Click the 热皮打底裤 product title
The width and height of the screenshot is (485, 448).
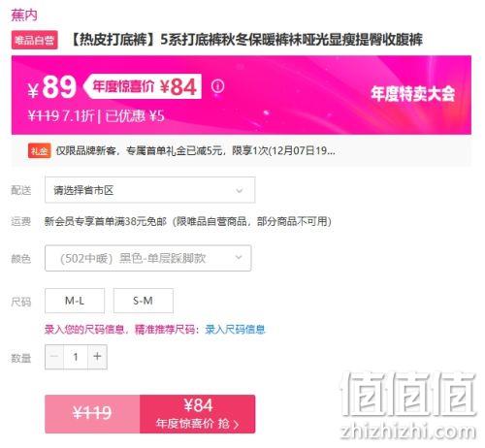click(245, 40)
